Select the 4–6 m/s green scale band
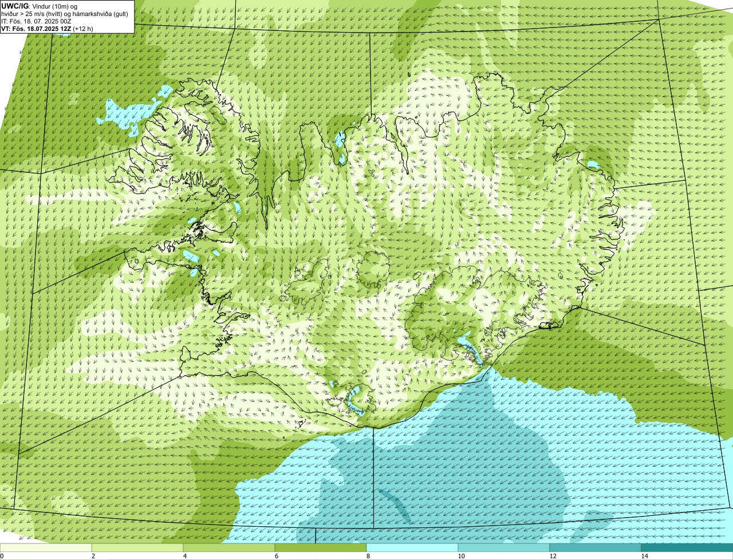Screen dimensions: 733x560 pos(229,547)
